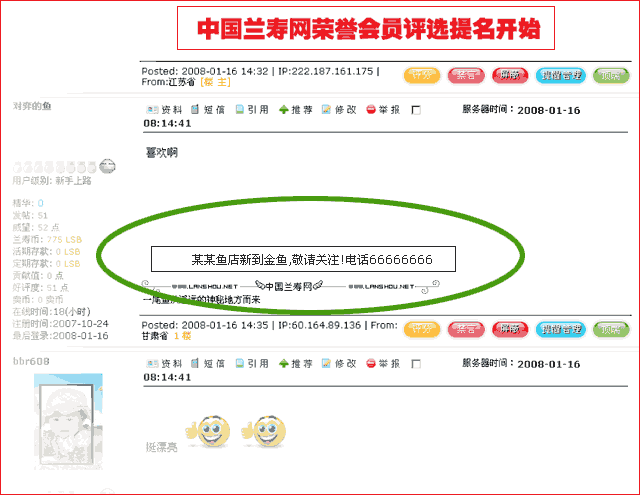Open bbr608's avatar picture
Viewport: 640px width, 495px height.
point(68,421)
